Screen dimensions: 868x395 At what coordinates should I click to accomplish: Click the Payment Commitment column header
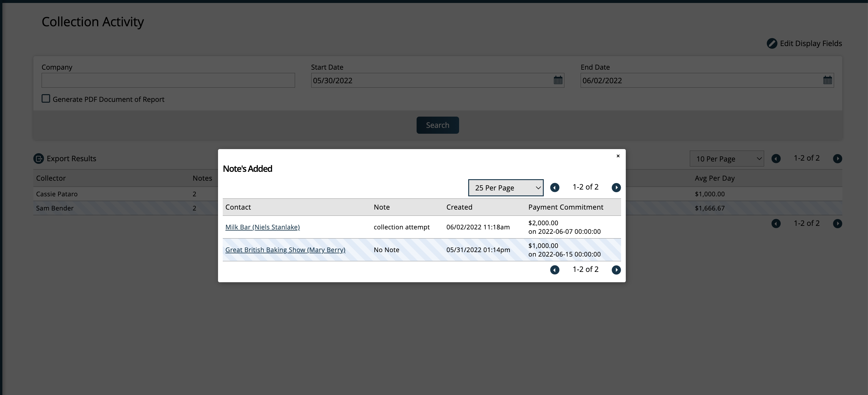(x=565, y=207)
